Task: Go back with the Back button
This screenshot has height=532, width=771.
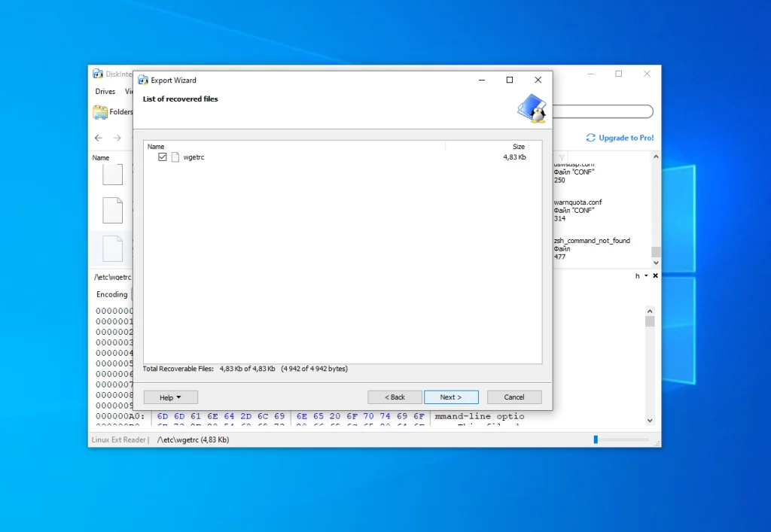Action: tap(395, 397)
